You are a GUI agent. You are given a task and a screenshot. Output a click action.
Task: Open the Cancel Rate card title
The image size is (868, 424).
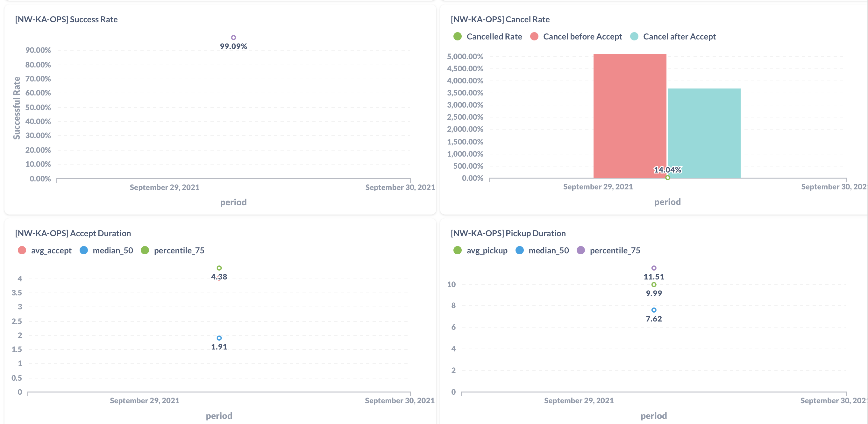point(500,19)
